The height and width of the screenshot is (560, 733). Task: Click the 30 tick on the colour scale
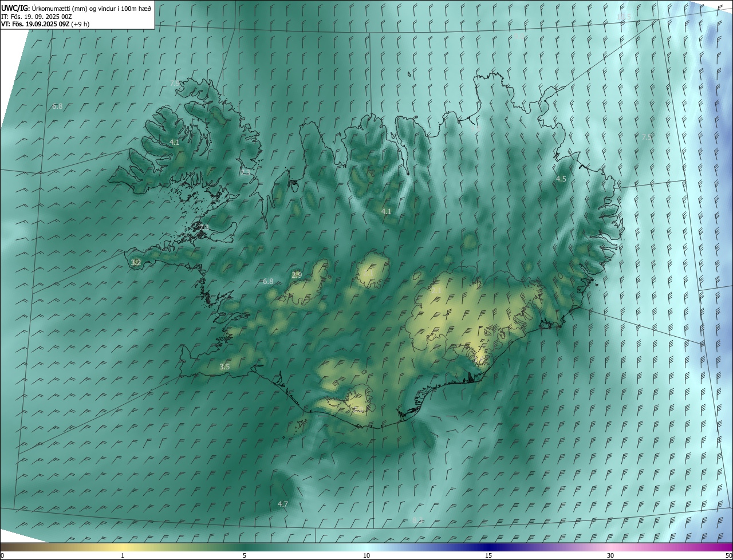[610, 556]
